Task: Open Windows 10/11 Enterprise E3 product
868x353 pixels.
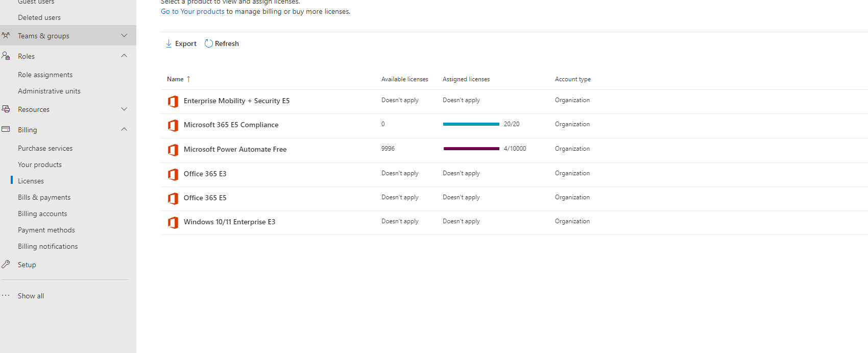Action: pos(229,222)
